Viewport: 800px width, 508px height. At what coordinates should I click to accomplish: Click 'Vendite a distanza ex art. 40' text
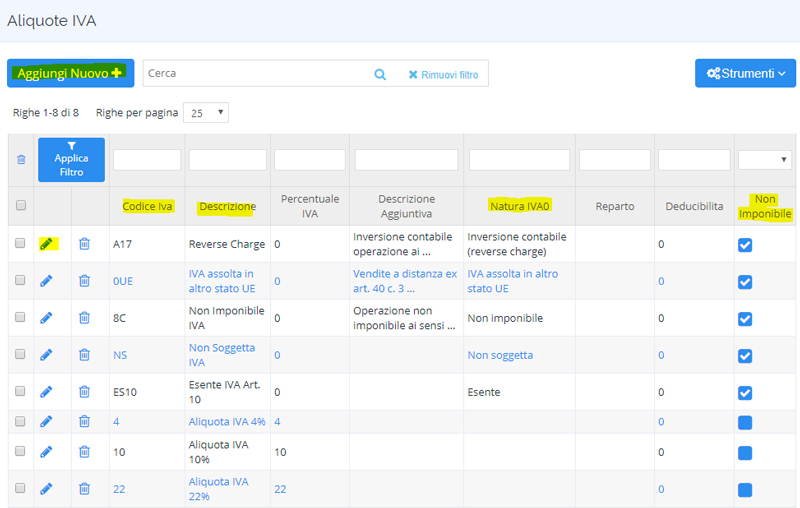(x=405, y=281)
